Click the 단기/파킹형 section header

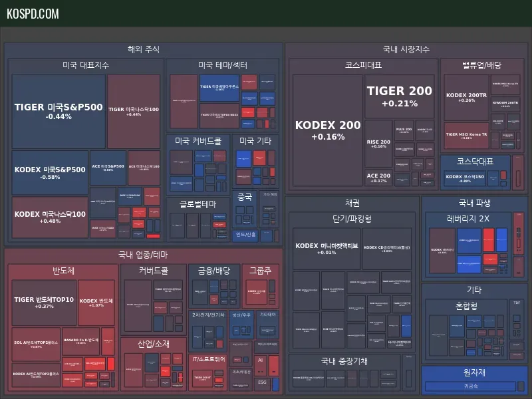point(352,219)
